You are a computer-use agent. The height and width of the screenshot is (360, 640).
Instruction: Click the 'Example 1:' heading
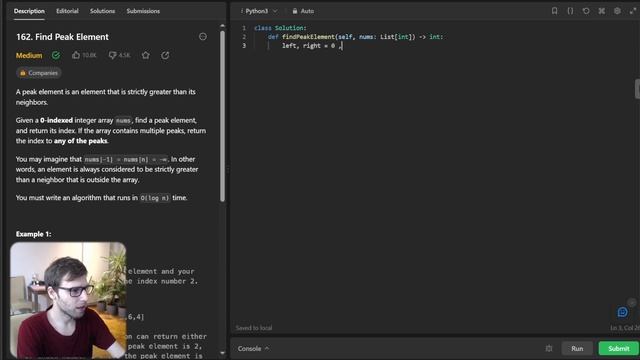coord(33,234)
